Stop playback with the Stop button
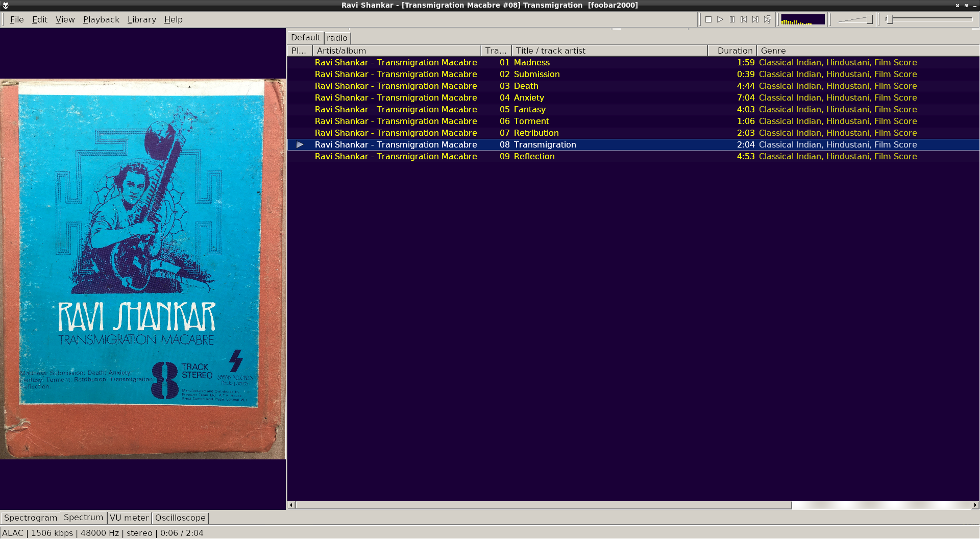 point(708,19)
